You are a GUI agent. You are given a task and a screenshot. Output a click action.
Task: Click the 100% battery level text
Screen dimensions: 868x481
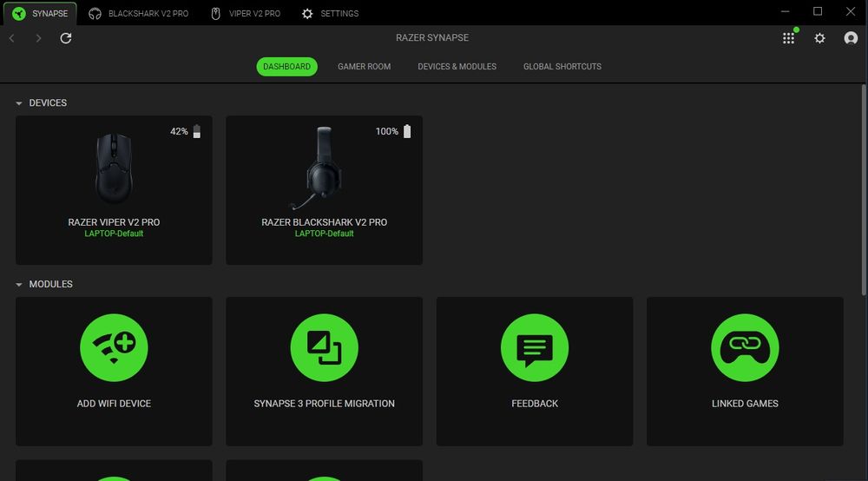pos(387,131)
